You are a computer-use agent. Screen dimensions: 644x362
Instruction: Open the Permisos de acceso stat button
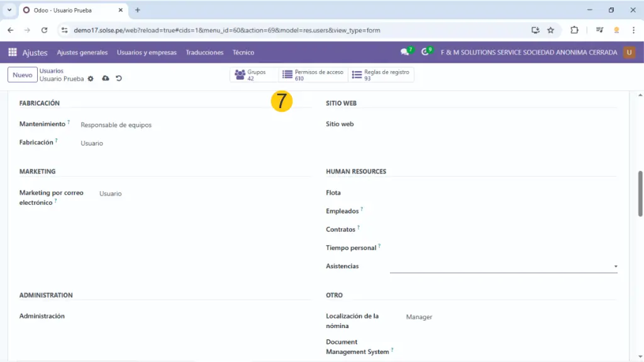coord(313,75)
